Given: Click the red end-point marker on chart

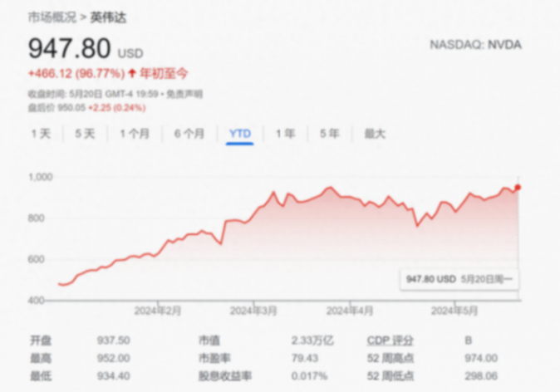Looking at the screenshot, I should [x=518, y=188].
